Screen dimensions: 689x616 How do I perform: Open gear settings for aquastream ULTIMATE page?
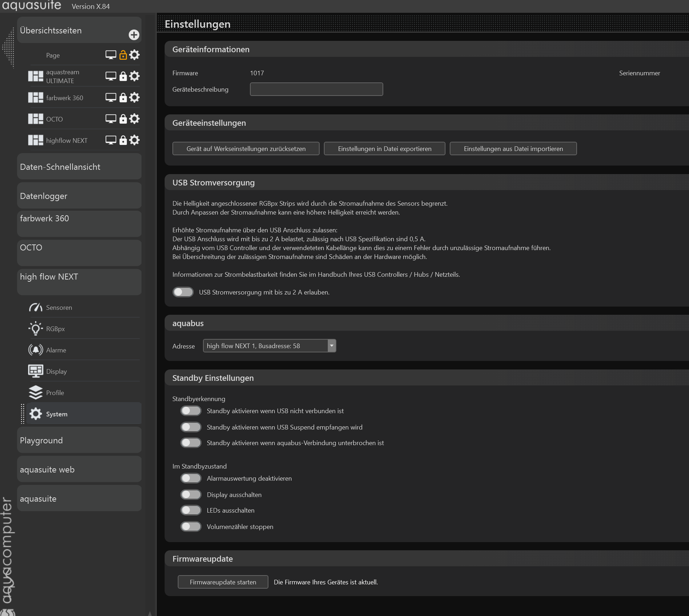pyautogui.click(x=134, y=76)
